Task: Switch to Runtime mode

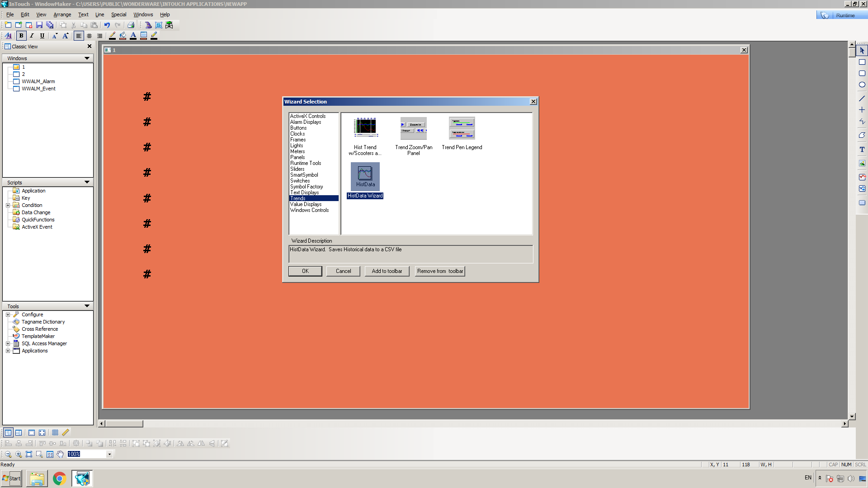Action: coord(842,15)
